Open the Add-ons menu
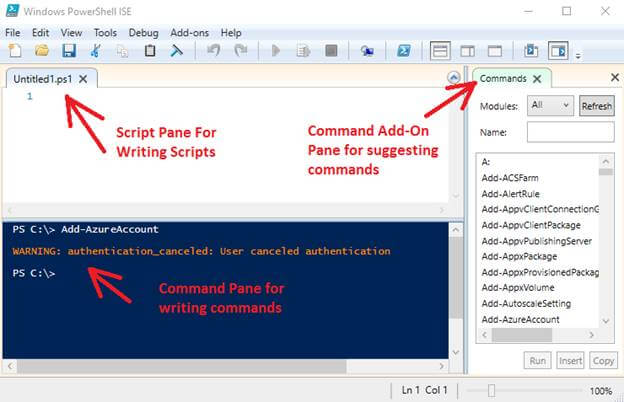Viewport: 624px width, 402px height. tap(189, 33)
